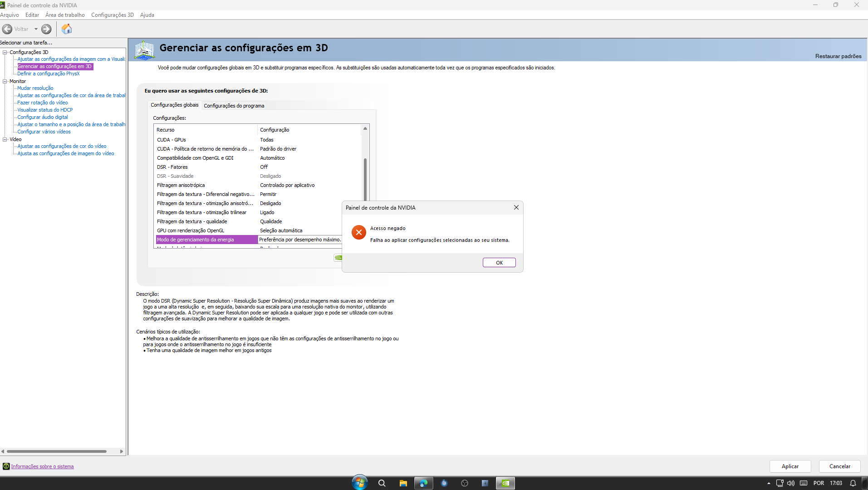Screen dimensions: 868x490
Task: Select GPU com renderização OpenGL row
Action: tap(249, 230)
